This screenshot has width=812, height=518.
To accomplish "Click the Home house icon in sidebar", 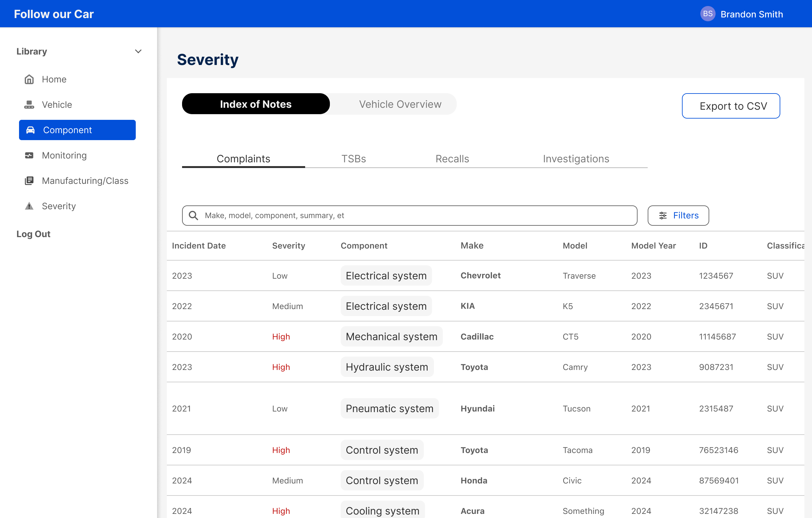I will click(x=29, y=79).
